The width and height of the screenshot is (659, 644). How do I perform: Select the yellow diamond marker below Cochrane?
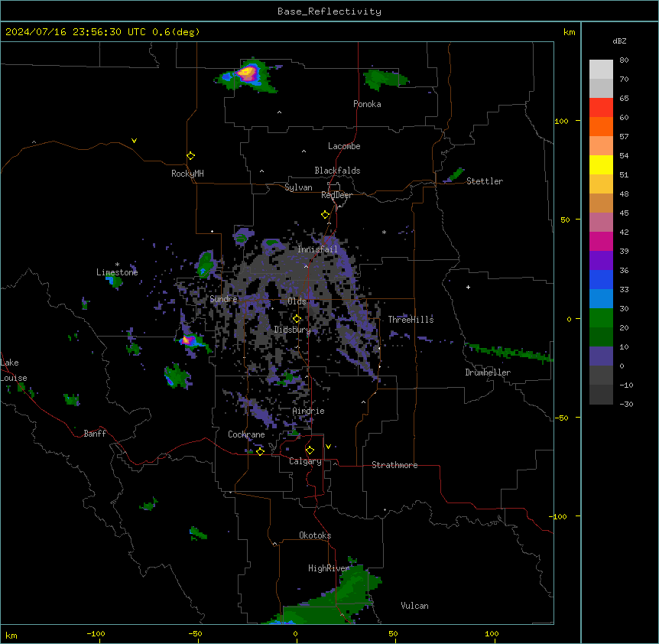click(260, 451)
